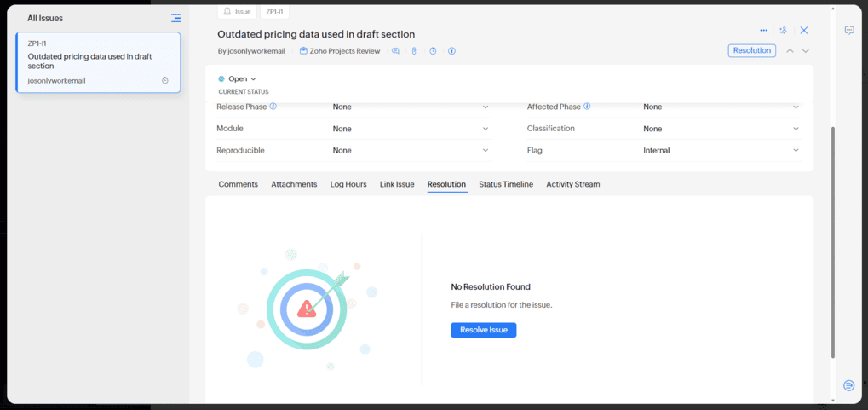Open the Log Hours tab
868x410 pixels.
coord(348,184)
